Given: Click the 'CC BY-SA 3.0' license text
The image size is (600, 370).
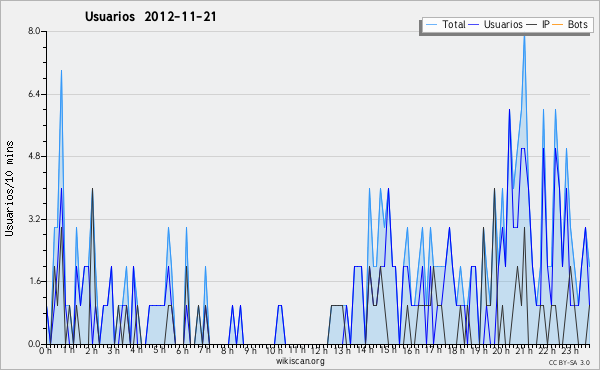Looking at the screenshot, I should (569, 363).
